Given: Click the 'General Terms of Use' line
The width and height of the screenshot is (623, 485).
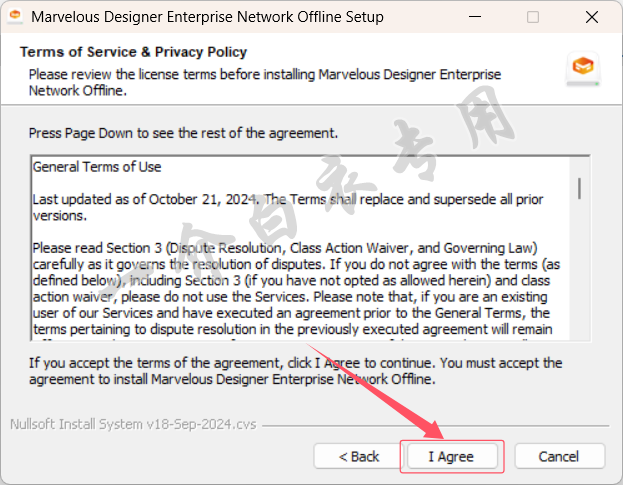Looking at the screenshot, I should [x=97, y=167].
